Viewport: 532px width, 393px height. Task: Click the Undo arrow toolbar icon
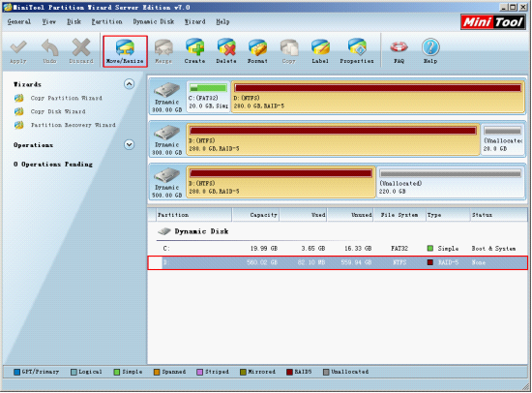(49, 47)
